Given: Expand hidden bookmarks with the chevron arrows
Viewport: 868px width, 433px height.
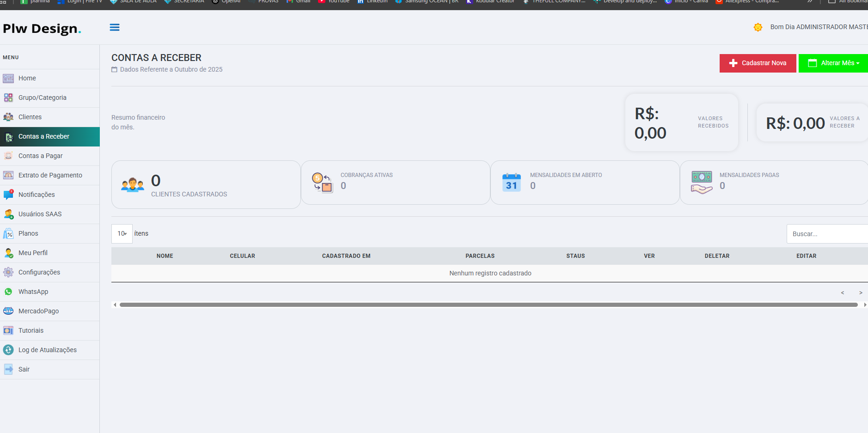Looking at the screenshot, I should pos(810,1).
